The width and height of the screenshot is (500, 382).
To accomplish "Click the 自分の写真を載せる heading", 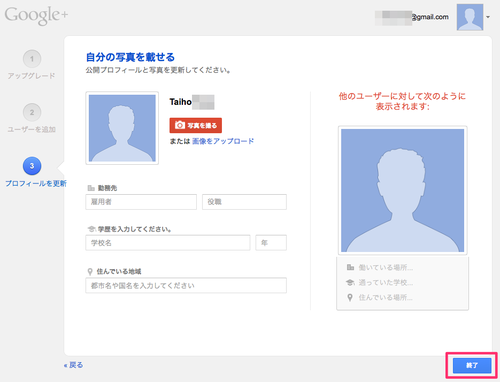I will pos(130,57).
